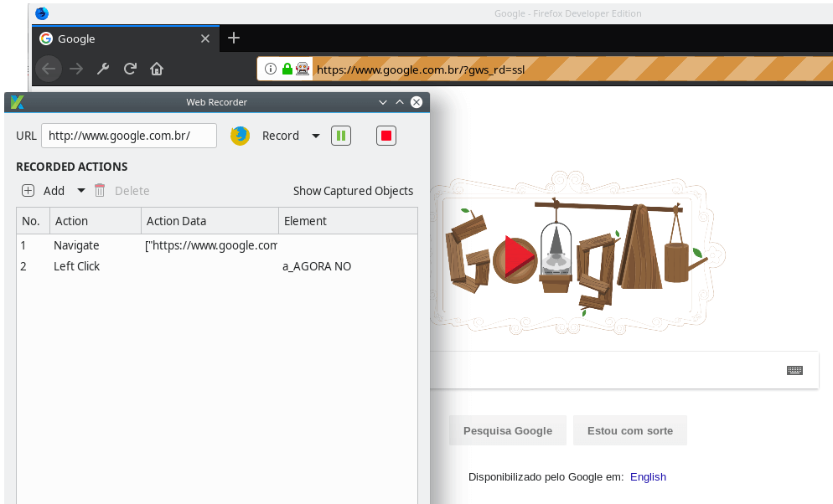Click the robot remote-control icon in address bar
The width and height of the screenshot is (833, 504).
coord(303,69)
